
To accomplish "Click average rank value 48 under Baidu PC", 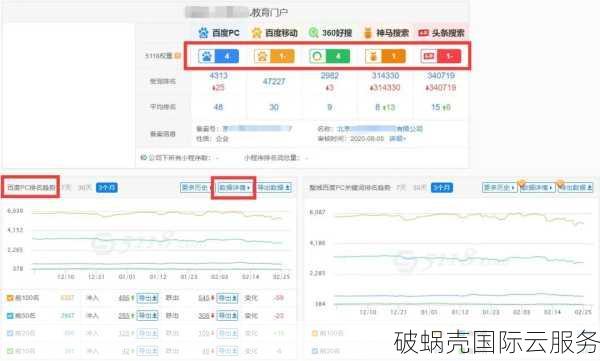I will click(218, 107).
